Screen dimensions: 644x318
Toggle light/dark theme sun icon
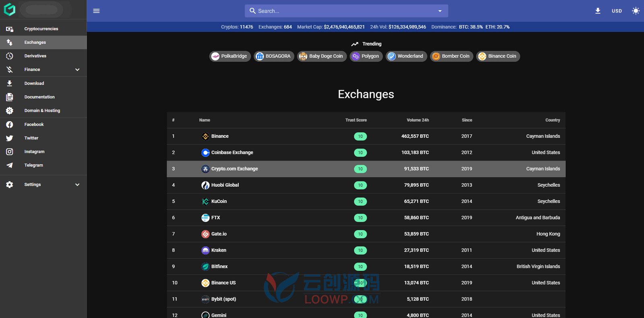(x=636, y=11)
